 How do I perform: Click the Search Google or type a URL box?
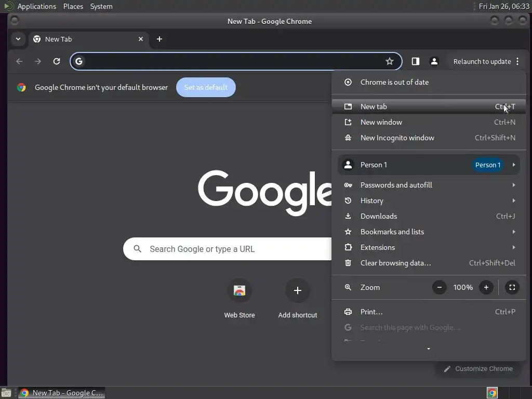point(228,249)
